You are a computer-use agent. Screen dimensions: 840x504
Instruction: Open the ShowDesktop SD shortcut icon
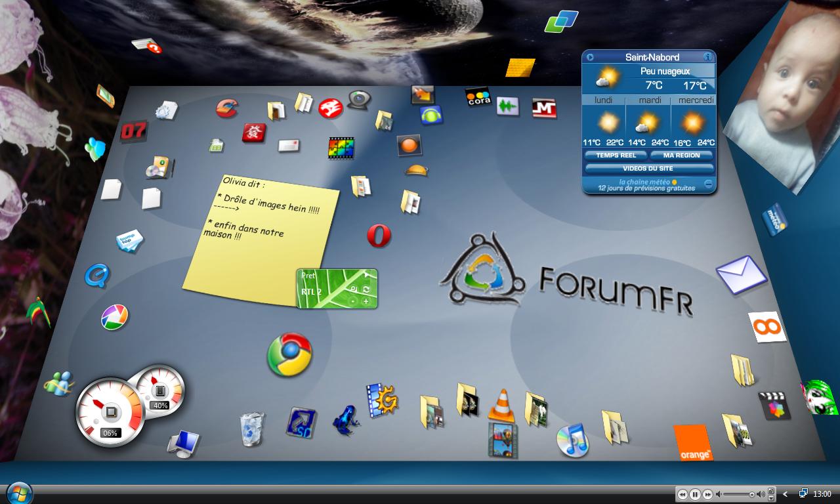click(301, 423)
